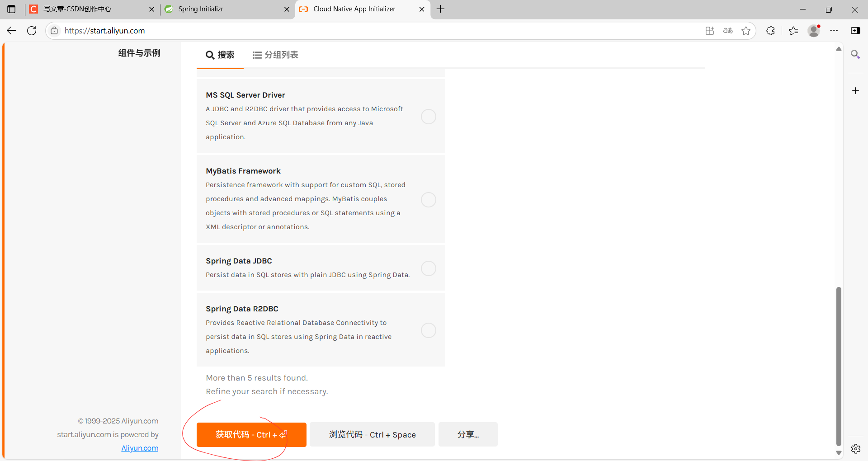Select the Spring Data R2DBC dependency circle
This screenshot has height=461, width=868.
[429, 330]
